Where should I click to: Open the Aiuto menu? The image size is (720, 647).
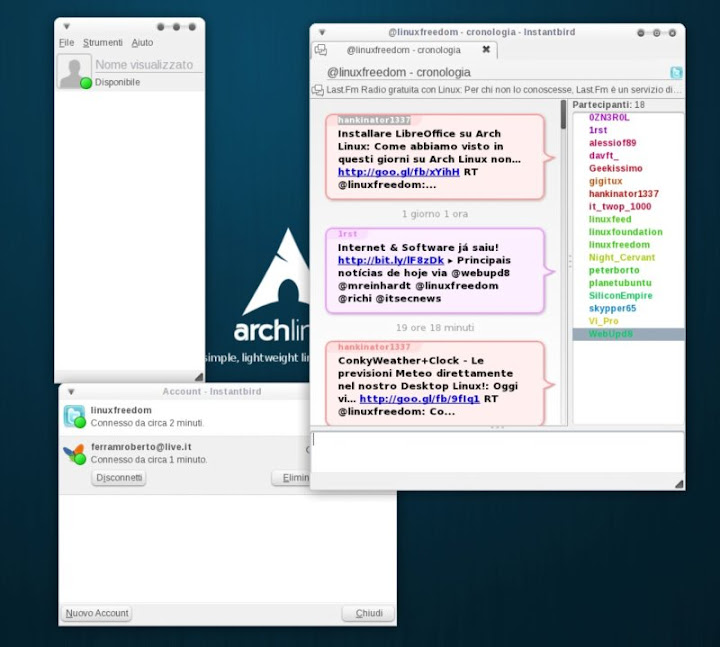pyautogui.click(x=142, y=43)
